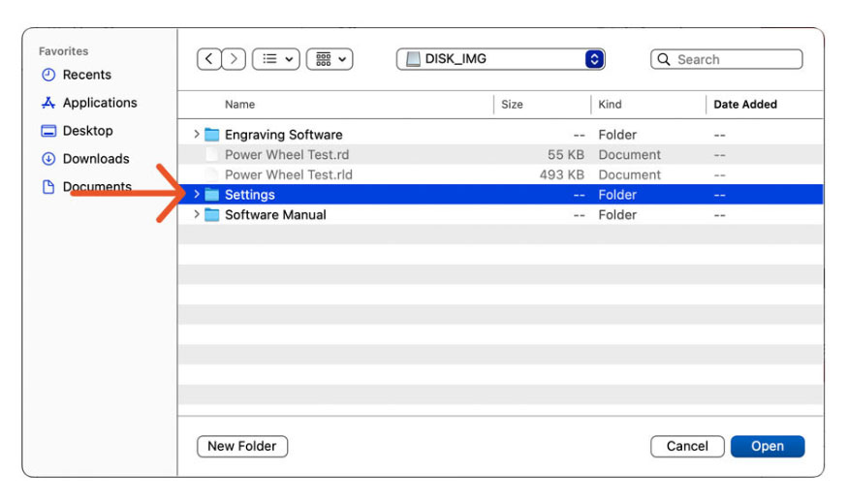Image resolution: width=848 pixels, height=504 pixels.
Task: Sort by the Name column header
Action: tap(239, 105)
